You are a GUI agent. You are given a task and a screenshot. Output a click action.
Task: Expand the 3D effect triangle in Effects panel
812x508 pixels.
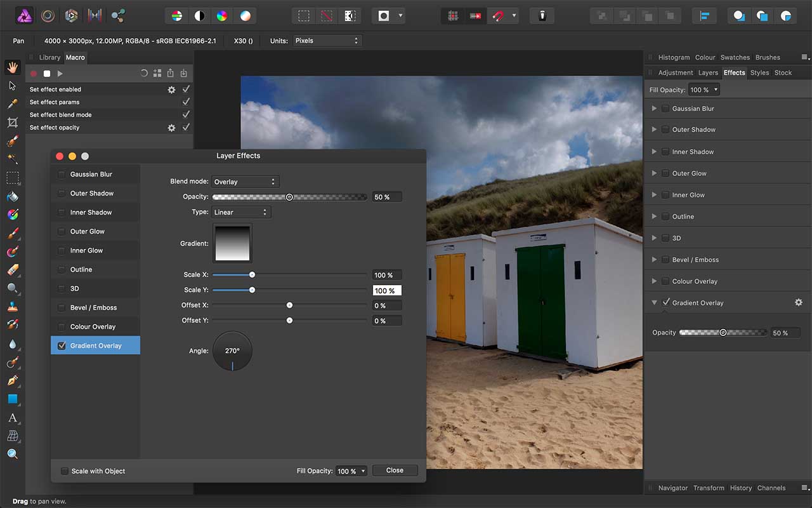point(654,238)
